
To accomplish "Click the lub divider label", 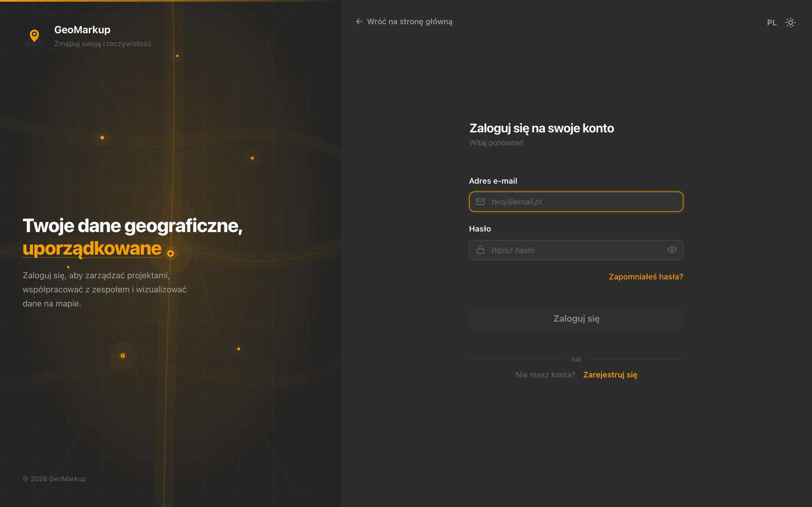I will point(576,359).
